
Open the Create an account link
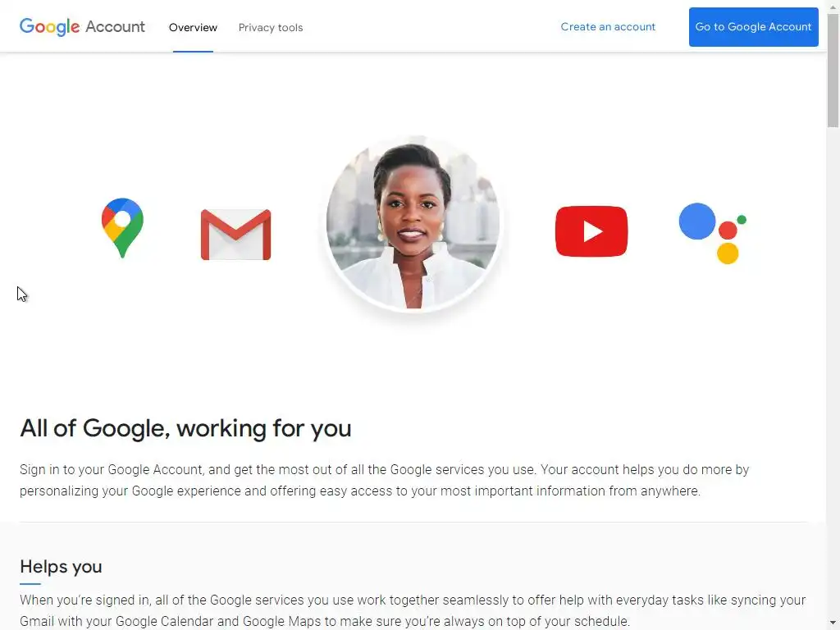coord(608,27)
